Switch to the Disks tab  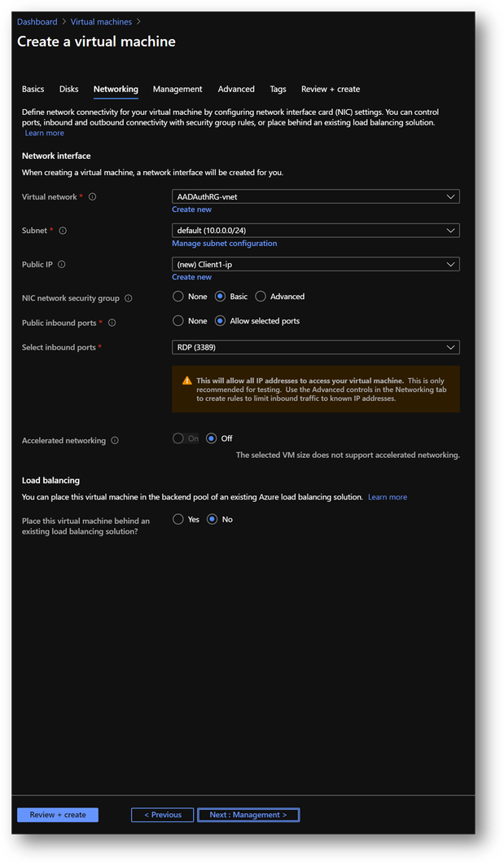[x=69, y=90]
